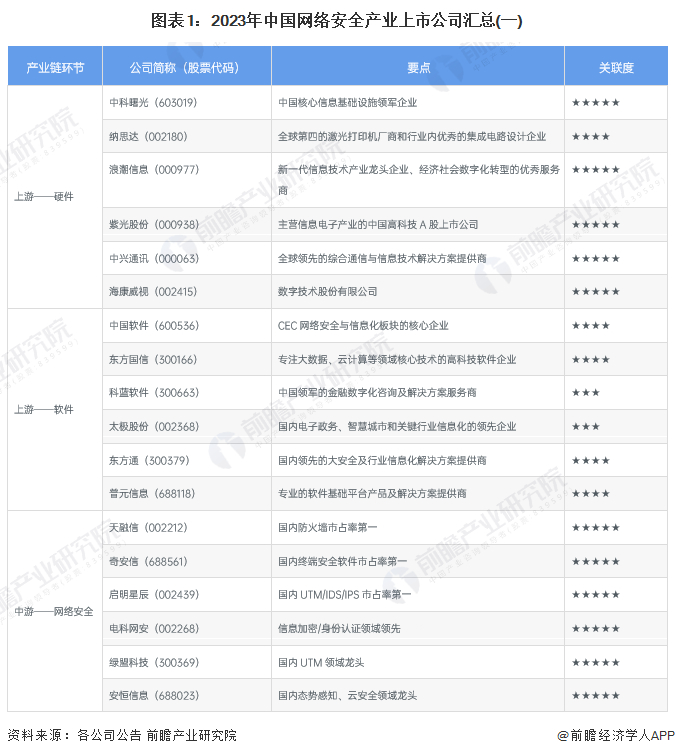Select description 国内防火墙市占率第一

(x=327, y=528)
